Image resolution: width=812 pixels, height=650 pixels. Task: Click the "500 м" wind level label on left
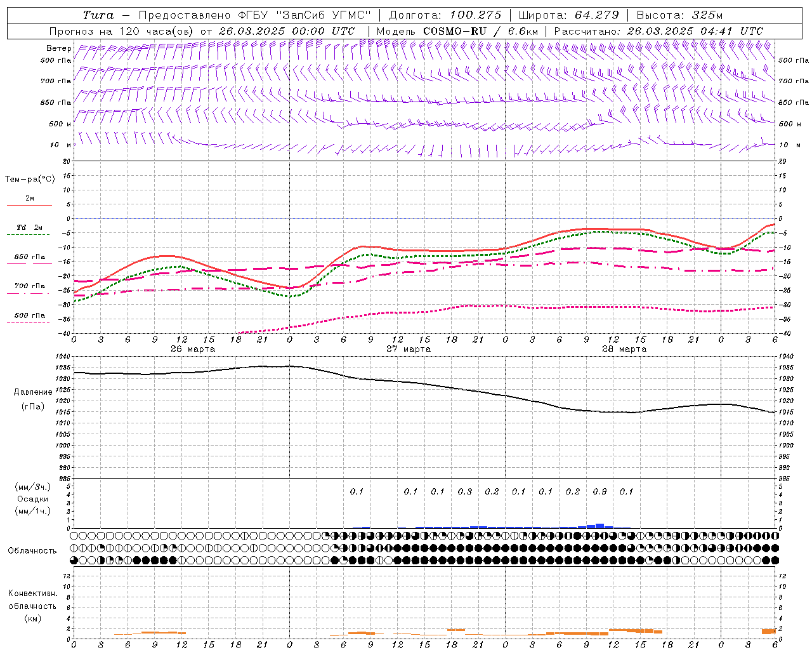60,124
